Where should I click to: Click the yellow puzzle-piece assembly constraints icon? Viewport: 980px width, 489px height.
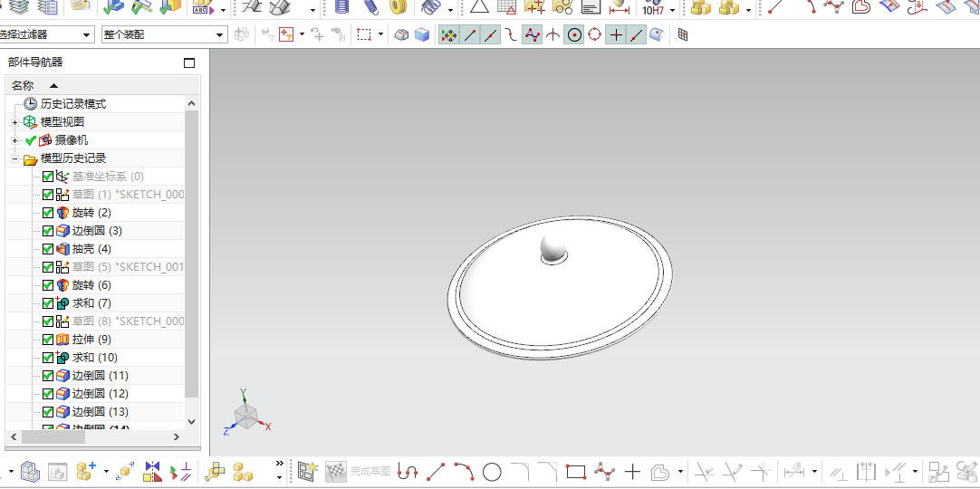pos(215,472)
